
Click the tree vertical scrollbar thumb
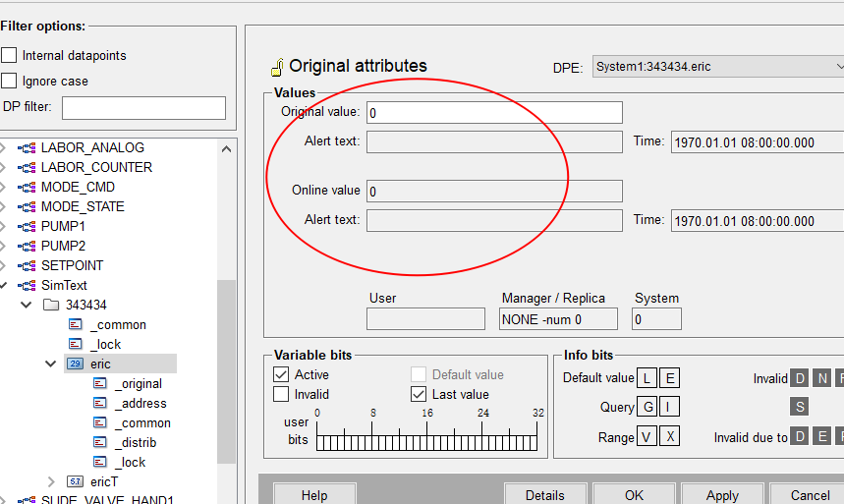click(x=227, y=371)
